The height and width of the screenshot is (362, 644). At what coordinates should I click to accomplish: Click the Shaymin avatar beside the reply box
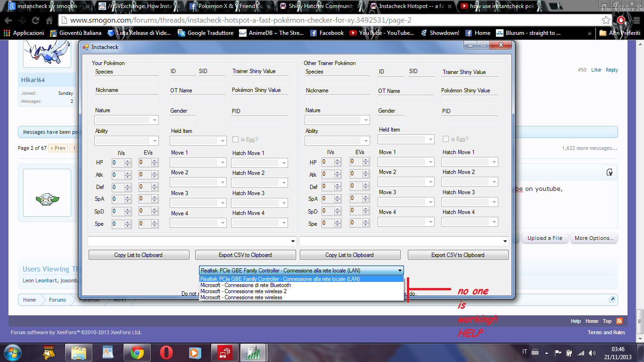click(x=47, y=193)
